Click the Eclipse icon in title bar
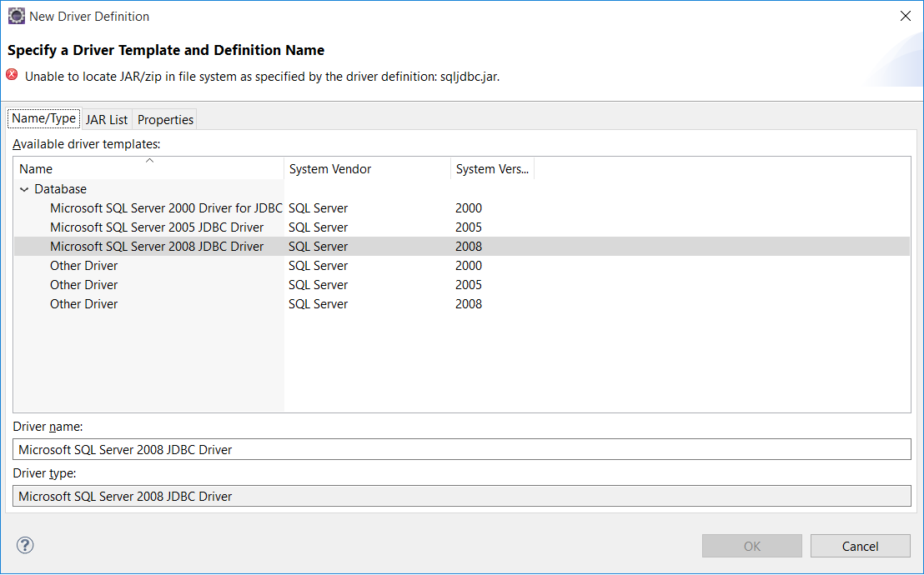 click(17, 16)
